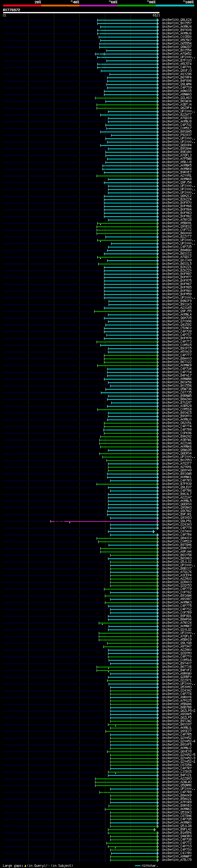The image size is (197, 868).
Task: Select hit UniRef100_B6THP4
Action: pyautogui.click(x=177, y=78)
